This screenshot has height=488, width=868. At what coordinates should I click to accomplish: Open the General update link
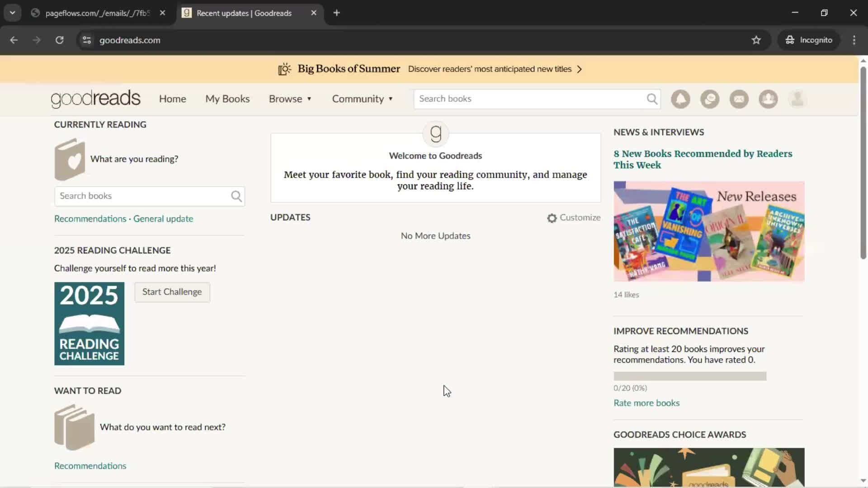[163, 219]
